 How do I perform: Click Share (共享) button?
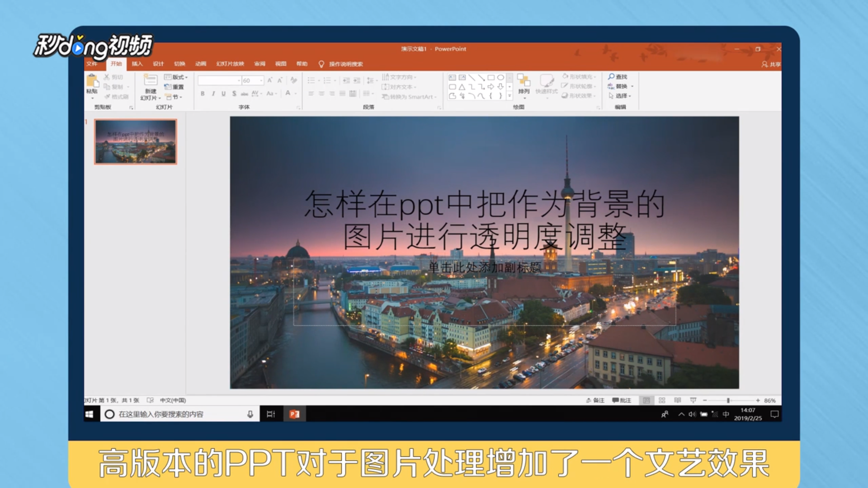771,64
